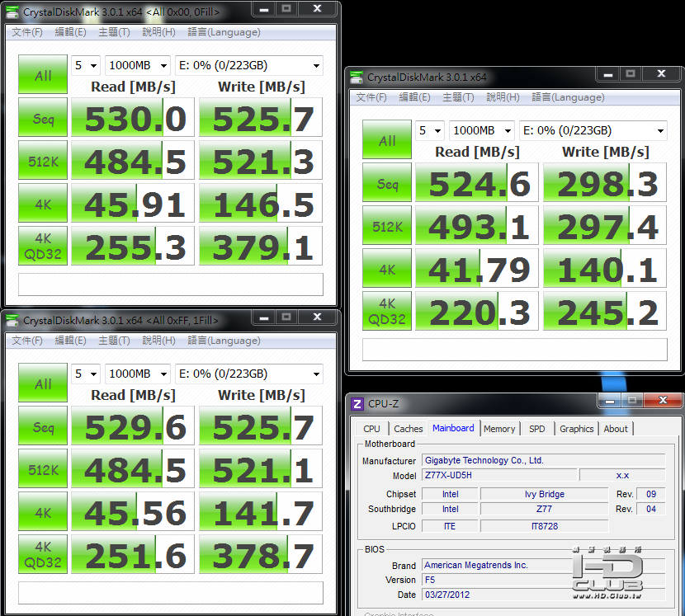
Task: Click the CPU-Z purple Z title icon
Action: 357,404
